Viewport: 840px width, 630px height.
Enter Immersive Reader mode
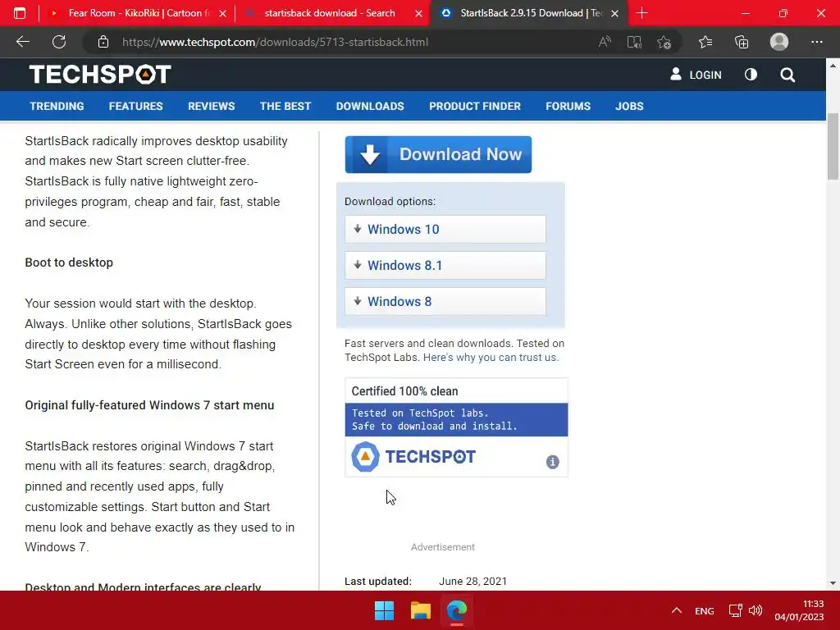click(x=634, y=42)
